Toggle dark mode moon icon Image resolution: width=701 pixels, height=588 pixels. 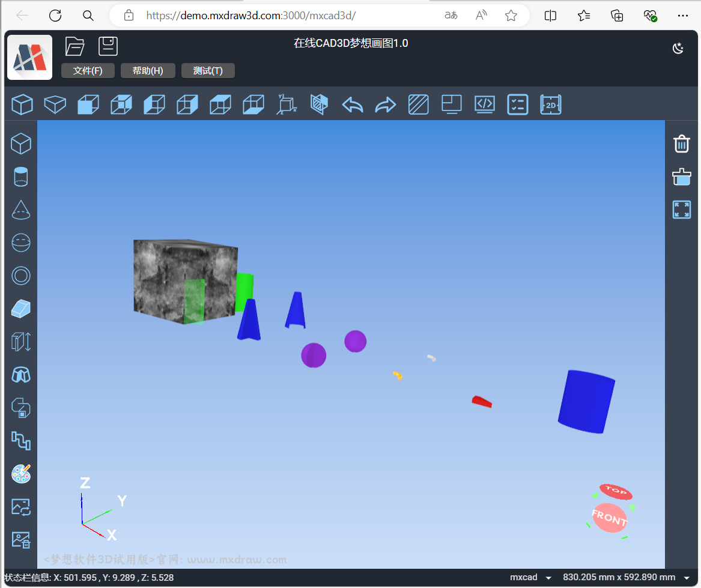coord(678,48)
